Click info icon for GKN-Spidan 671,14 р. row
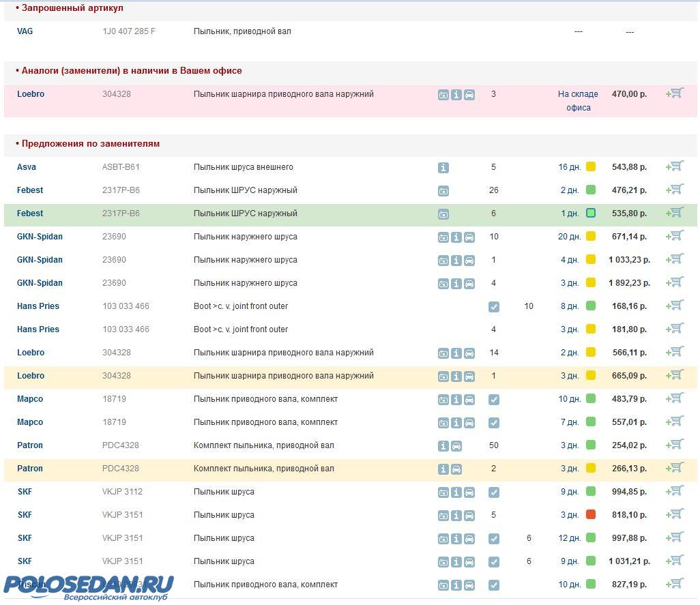 pos(456,237)
